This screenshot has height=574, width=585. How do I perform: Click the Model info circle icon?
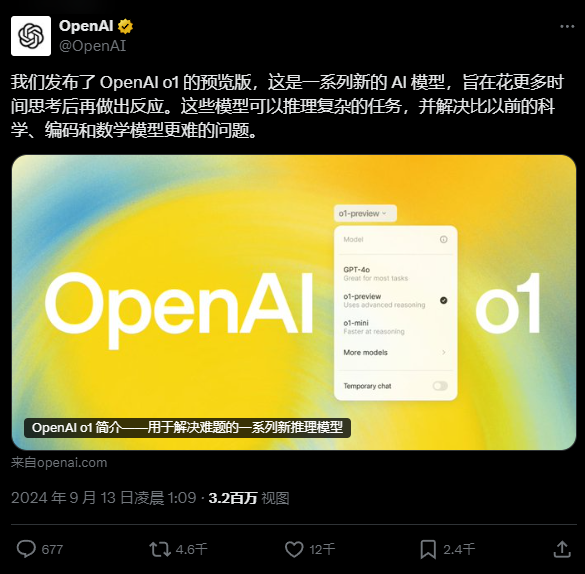click(x=444, y=239)
